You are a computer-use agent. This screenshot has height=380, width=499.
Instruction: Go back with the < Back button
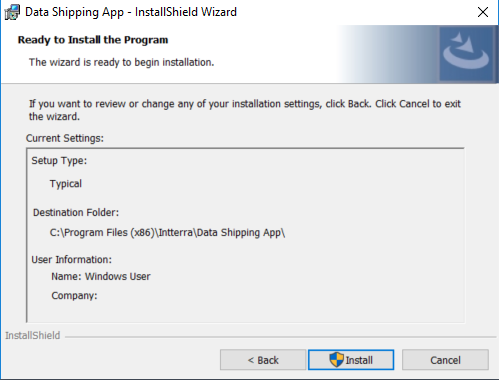pyautogui.click(x=263, y=360)
